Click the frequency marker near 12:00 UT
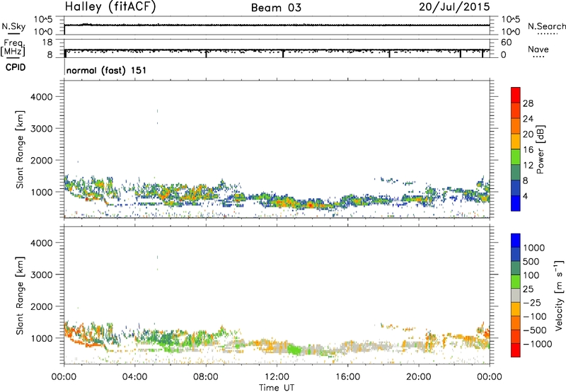Image resolution: width=566 pixels, height=392 pixels. tap(283, 54)
